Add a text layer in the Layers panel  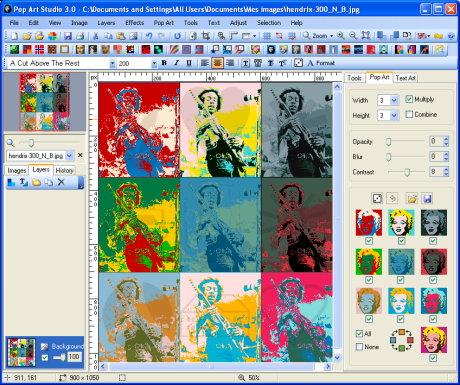pos(23,182)
